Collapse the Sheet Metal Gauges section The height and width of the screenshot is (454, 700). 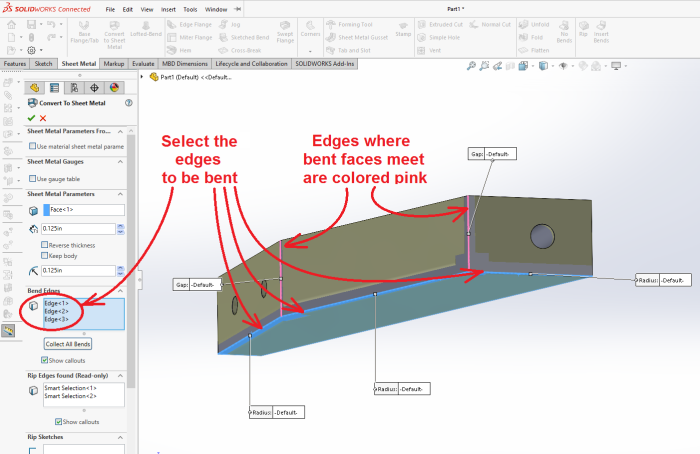pos(121,162)
